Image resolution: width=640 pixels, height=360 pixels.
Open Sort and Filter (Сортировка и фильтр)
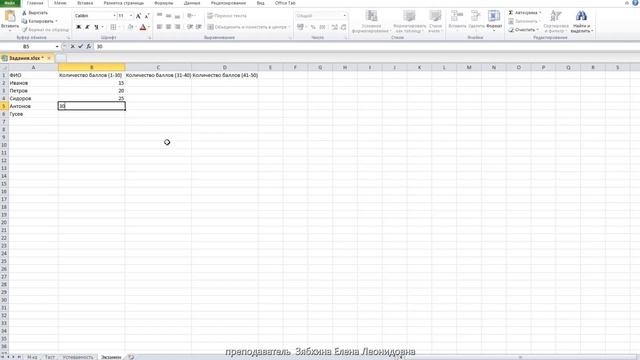pos(556,22)
